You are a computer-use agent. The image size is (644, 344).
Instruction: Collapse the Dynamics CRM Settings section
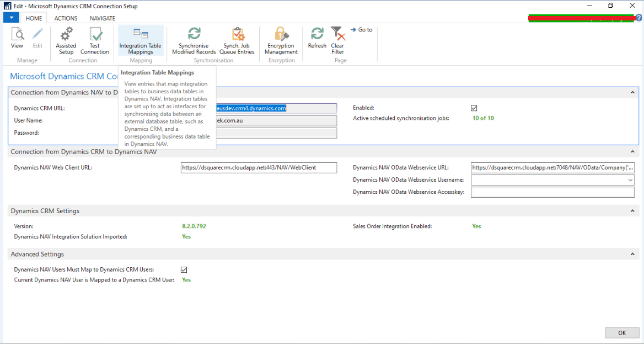pyautogui.click(x=632, y=210)
